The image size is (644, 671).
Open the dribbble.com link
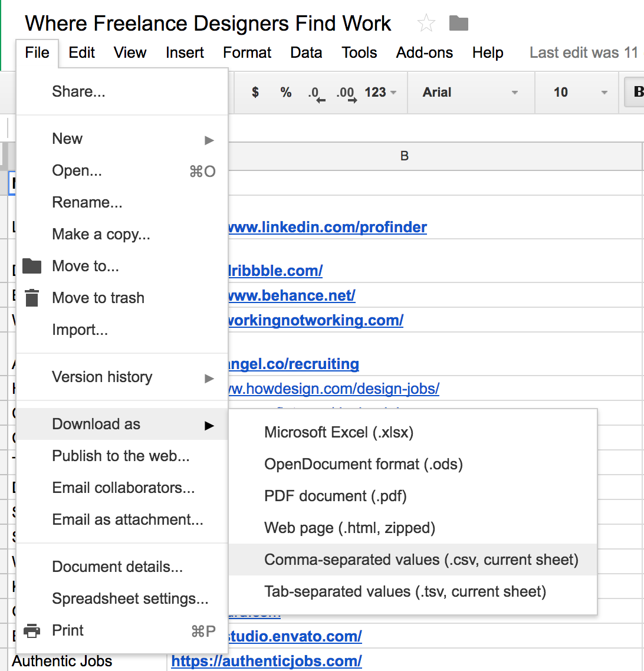[x=275, y=271]
